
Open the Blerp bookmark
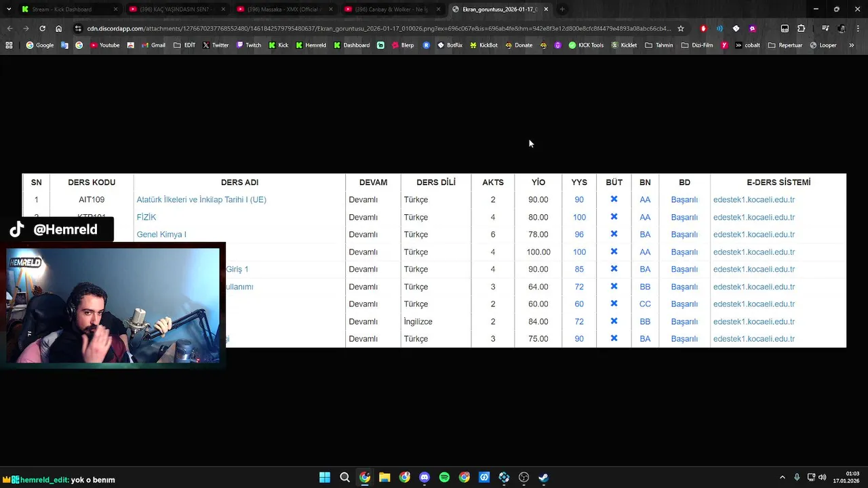pyautogui.click(x=402, y=45)
